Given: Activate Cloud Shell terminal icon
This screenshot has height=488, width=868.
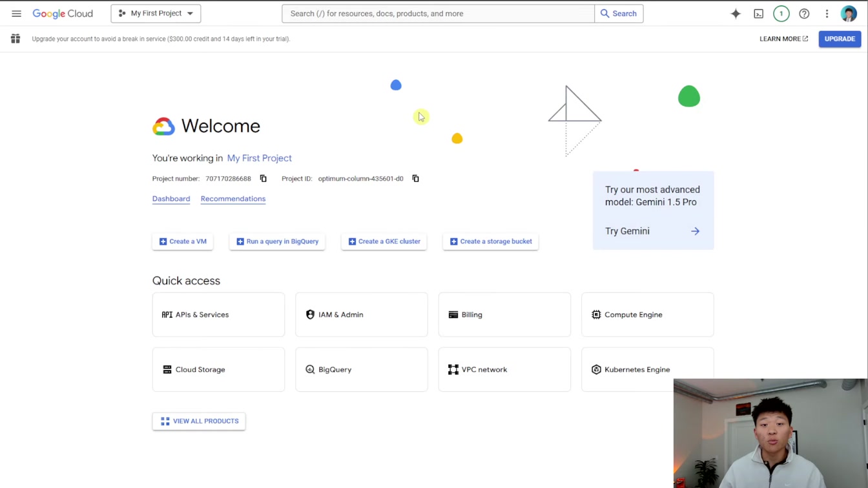Looking at the screenshot, I should tap(758, 14).
